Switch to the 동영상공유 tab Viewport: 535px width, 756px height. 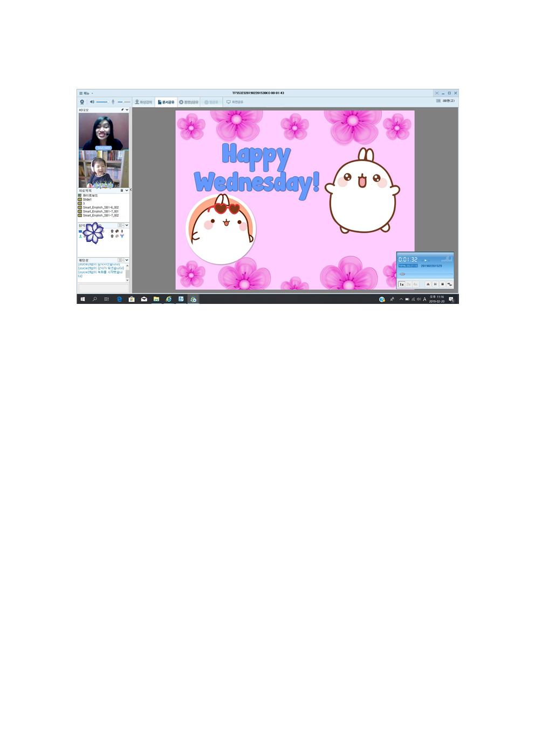pyautogui.click(x=189, y=102)
